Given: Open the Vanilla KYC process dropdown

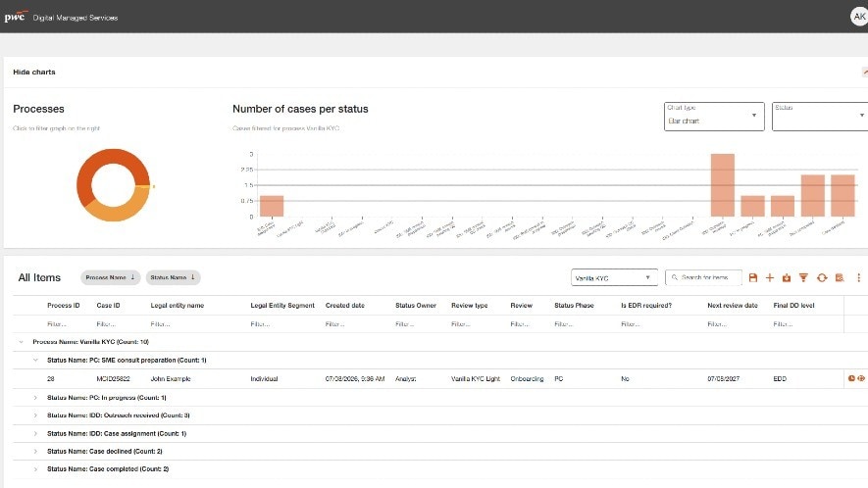Looking at the screenshot, I should (614, 277).
